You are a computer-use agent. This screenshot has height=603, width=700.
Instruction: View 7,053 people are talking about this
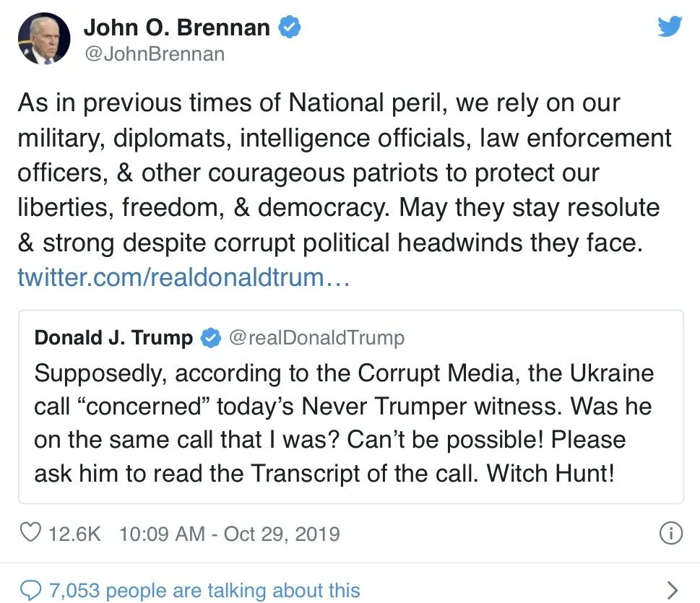point(204,590)
